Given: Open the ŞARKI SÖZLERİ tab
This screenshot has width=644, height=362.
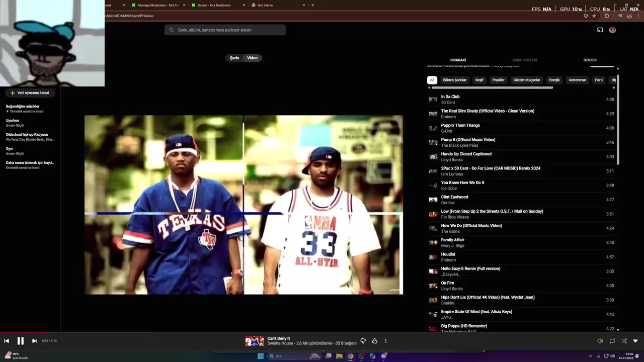Looking at the screenshot, I should pos(524,60).
